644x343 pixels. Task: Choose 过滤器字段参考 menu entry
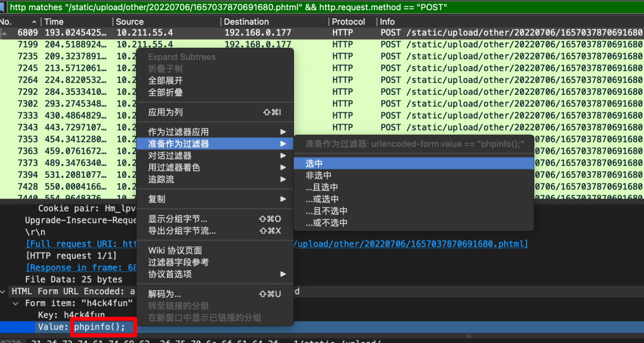[215, 262]
